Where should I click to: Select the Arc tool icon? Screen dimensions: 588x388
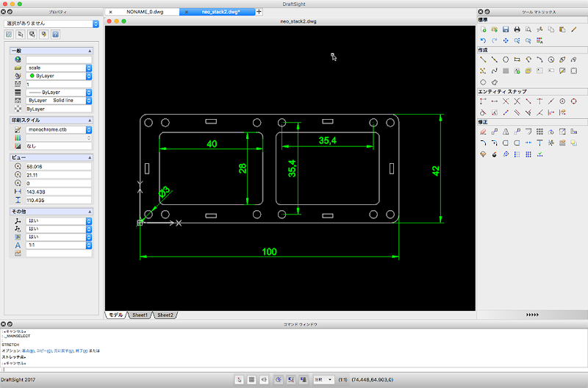(539, 60)
